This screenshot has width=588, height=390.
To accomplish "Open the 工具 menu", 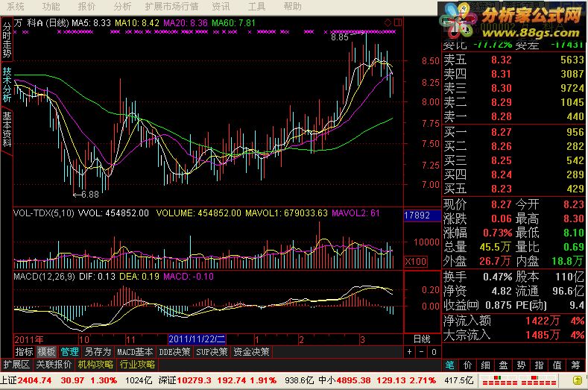I will [x=256, y=7].
